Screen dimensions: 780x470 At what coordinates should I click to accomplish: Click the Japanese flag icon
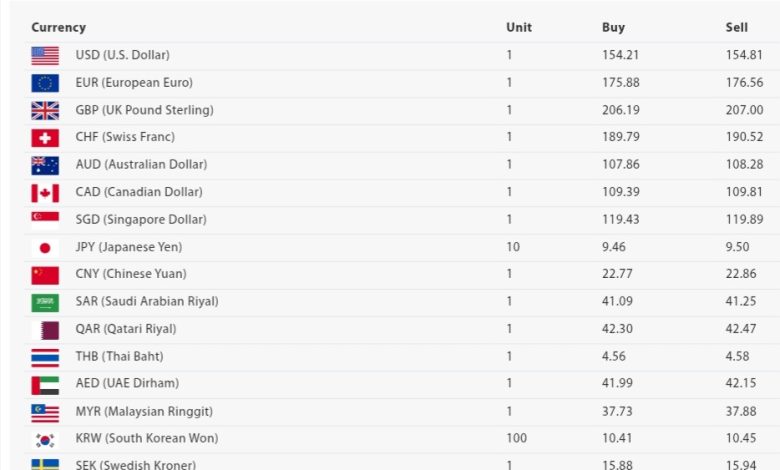tap(45, 248)
